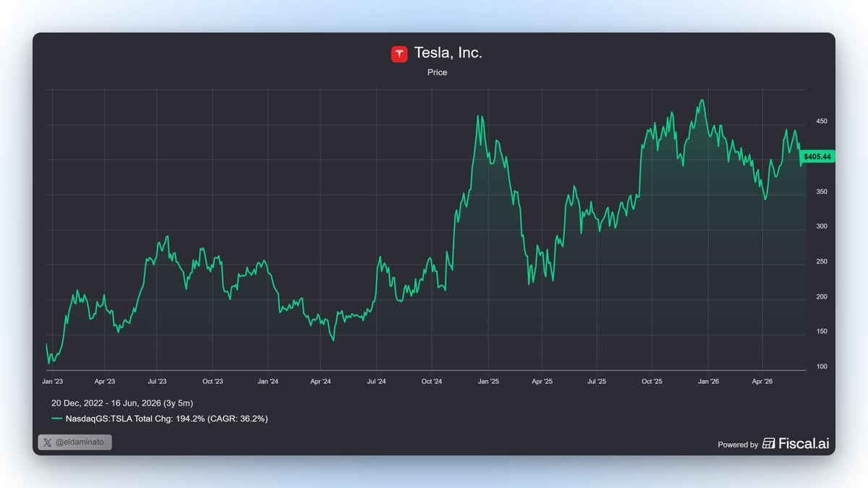Click the Fiscal.ai logo icon

(x=769, y=444)
